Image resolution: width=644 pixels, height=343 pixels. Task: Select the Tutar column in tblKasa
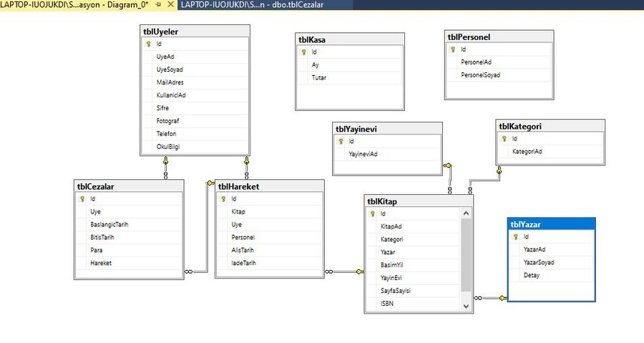[350, 77]
